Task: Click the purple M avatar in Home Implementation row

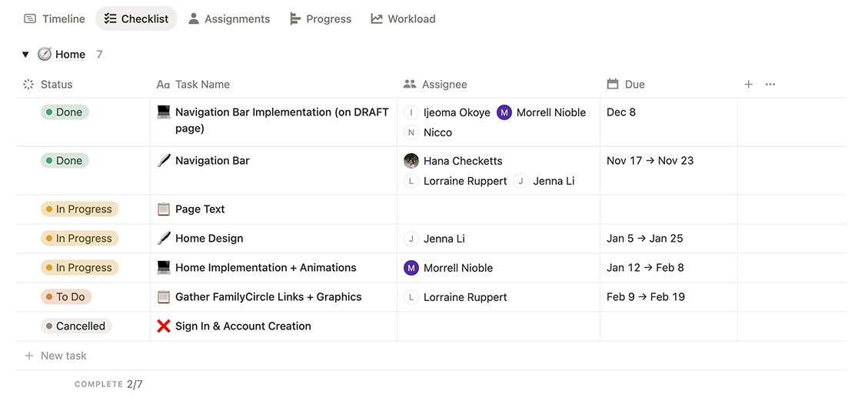Action: [411, 268]
